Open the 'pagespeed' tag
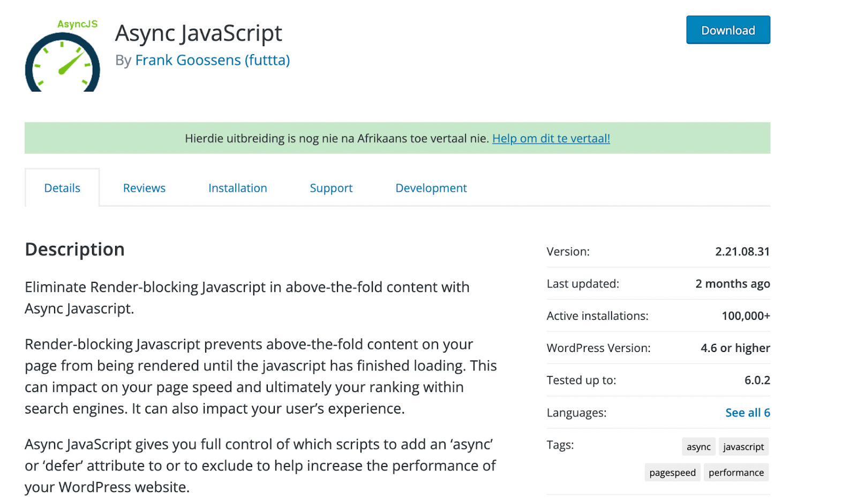 coord(672,472)
